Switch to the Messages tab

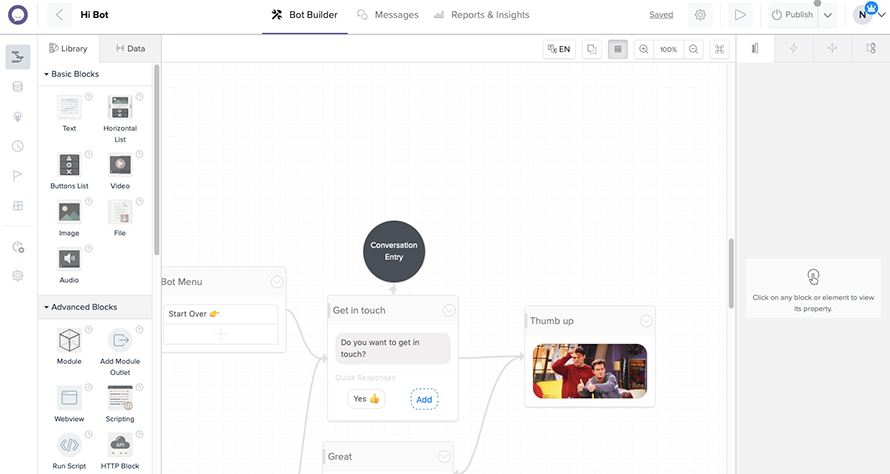(388, 15)
